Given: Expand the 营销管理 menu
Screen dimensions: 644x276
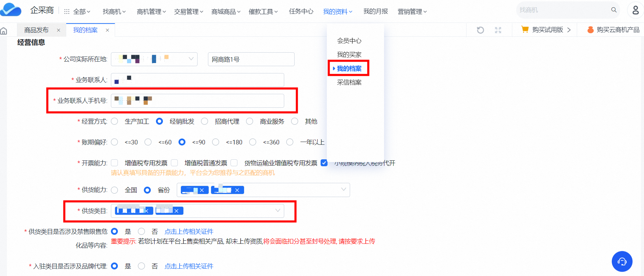Looking at the screenshot, I should [x=412, y=12].
